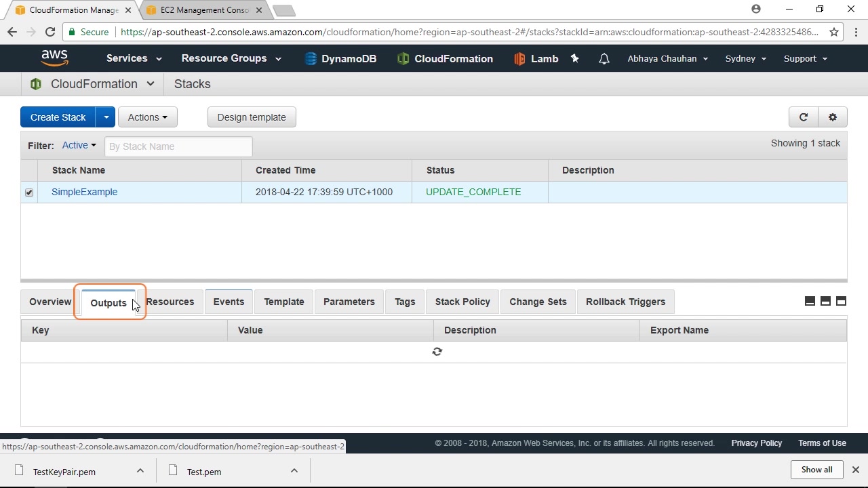Click the browser address bar URL
Viewport: 868px width, 488px height.
[469, 32]
